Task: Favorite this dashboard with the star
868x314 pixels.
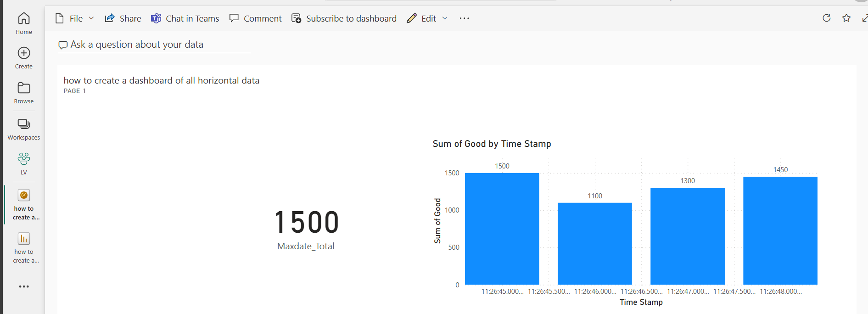Action: click(x=846, y=18)
